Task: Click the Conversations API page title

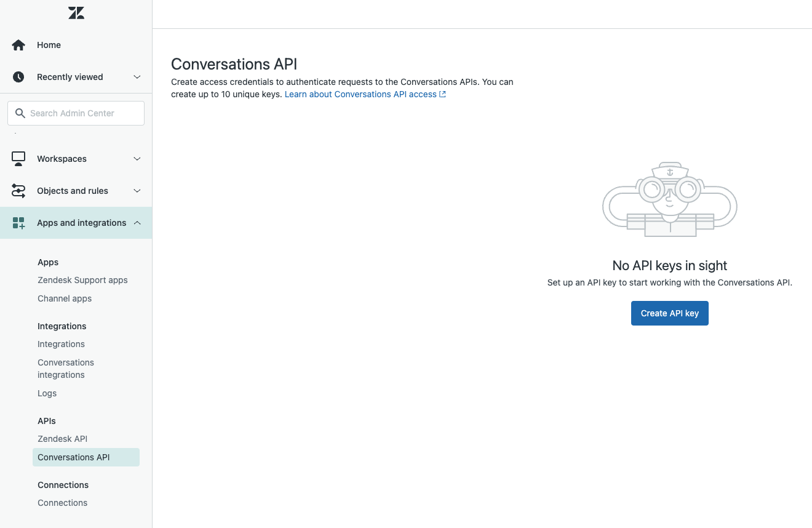Action: click(234, 64)
